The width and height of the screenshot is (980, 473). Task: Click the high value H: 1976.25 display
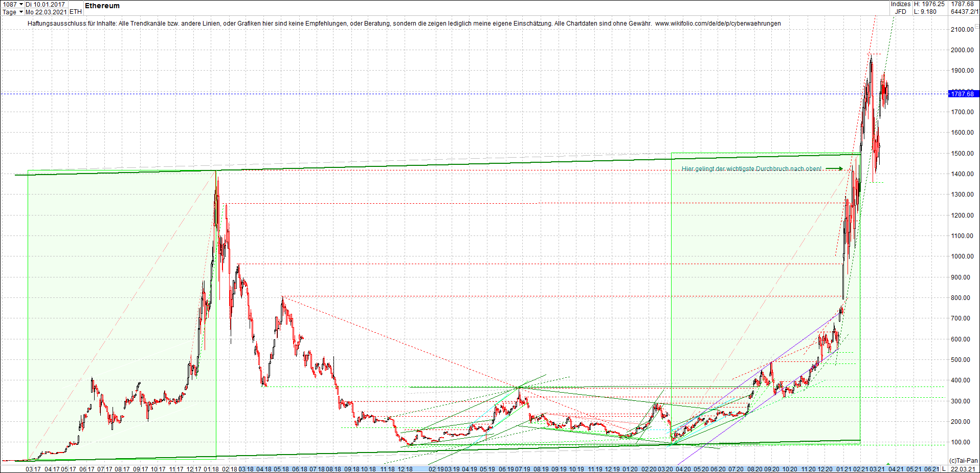tap(929, 4)
